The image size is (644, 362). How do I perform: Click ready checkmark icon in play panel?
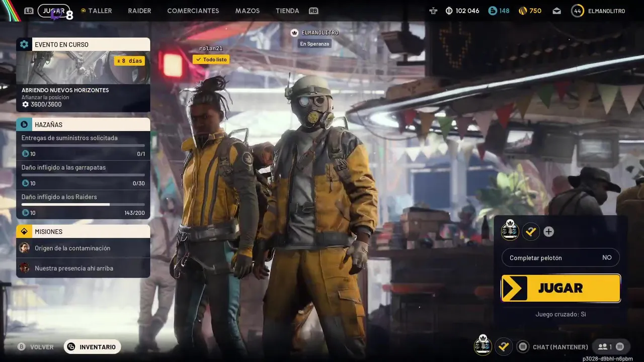pyautogui.click(x=530, y=232)
